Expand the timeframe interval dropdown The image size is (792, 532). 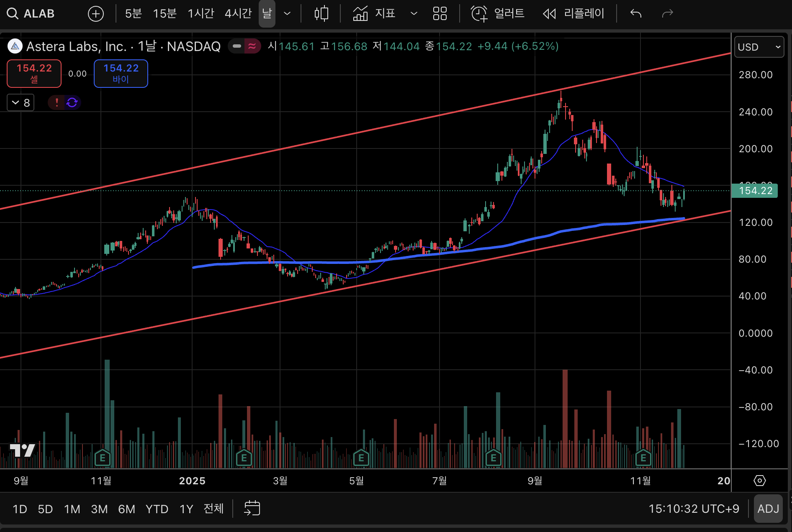pos(287,13)
